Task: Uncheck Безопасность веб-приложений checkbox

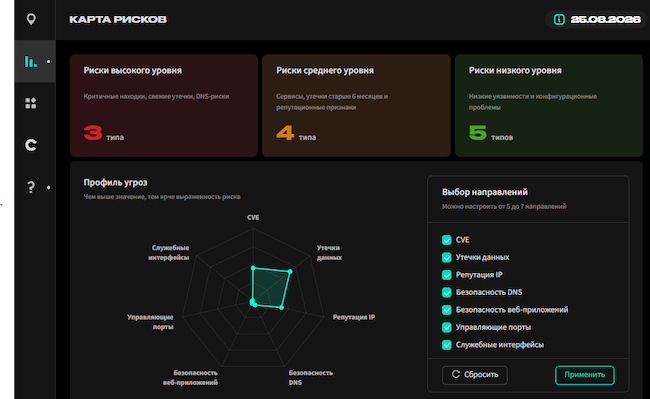Action: pyautogui.click(x=446, y=310)
